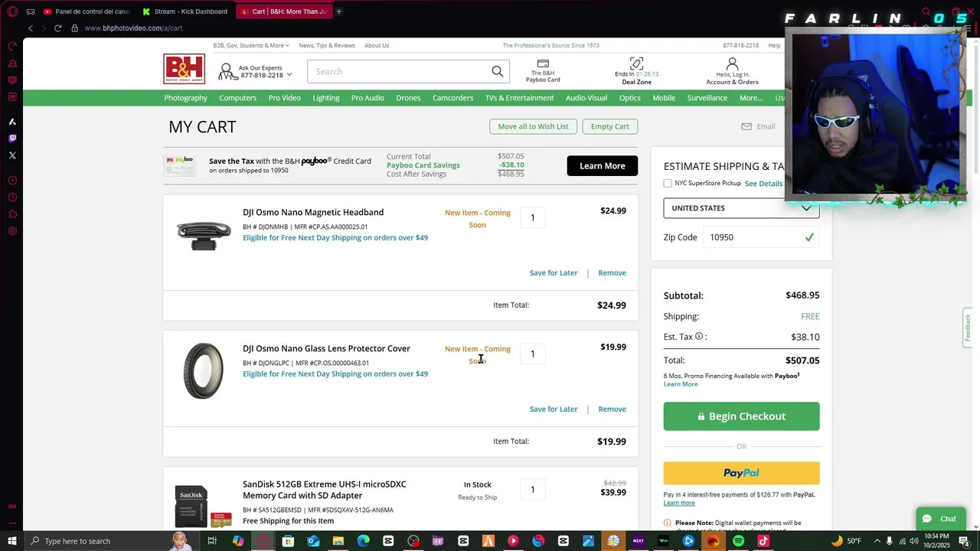The height and width of the screenshot is (551, 980).
Task: Click the B&H logo
Action: [x=184, y=69]
